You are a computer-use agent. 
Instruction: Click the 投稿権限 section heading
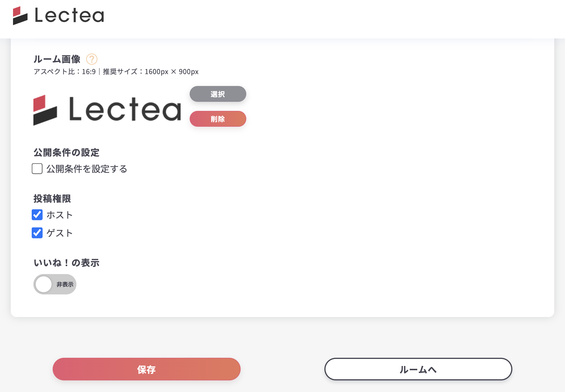[x=52, y=199]
